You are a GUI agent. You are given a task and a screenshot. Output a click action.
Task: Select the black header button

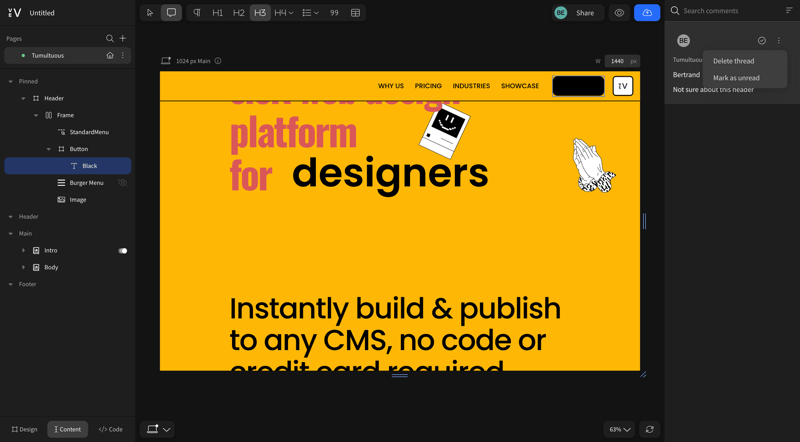point(578,86)
